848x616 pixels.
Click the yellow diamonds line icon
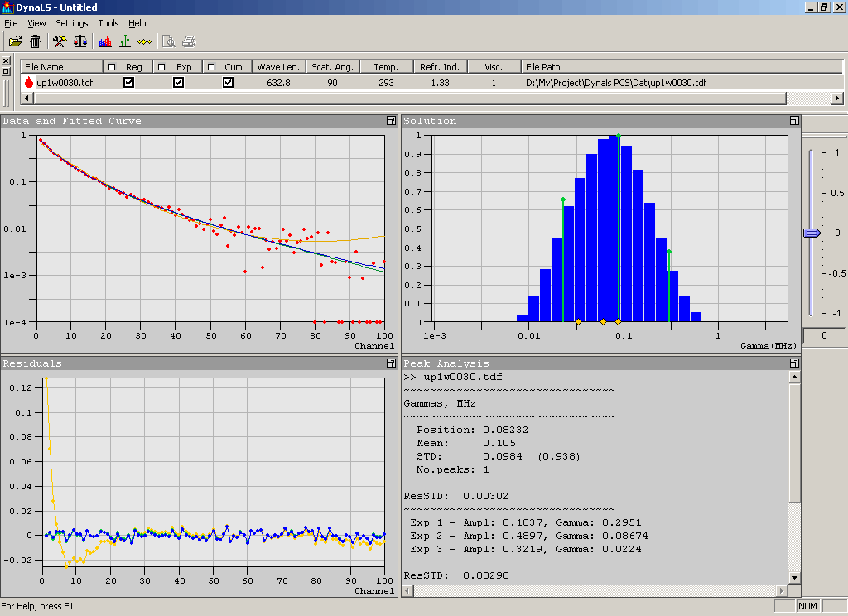(x=145, y=41)
